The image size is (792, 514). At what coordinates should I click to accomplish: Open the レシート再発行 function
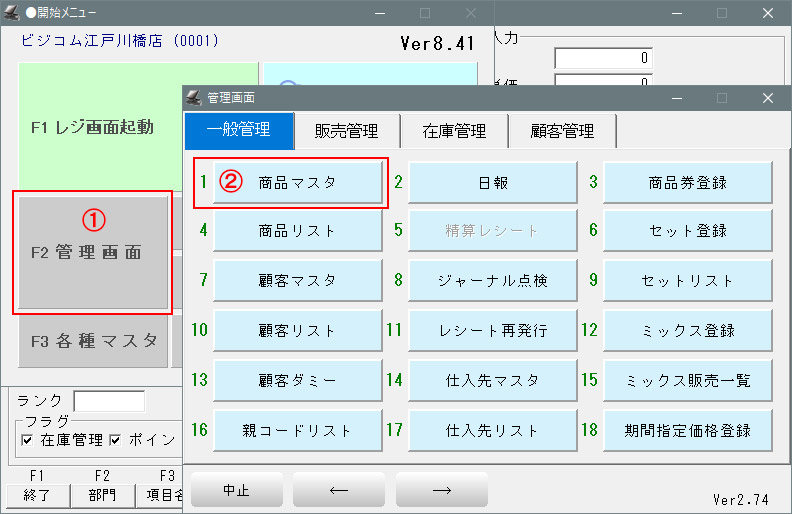[492, 331]
